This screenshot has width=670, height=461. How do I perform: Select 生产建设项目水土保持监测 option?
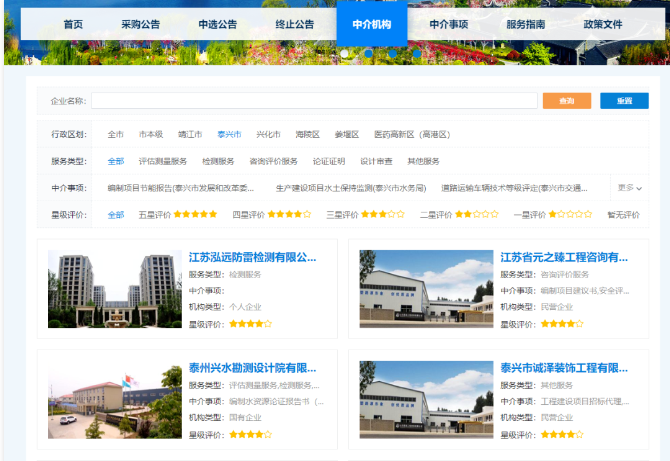(350, 187)
